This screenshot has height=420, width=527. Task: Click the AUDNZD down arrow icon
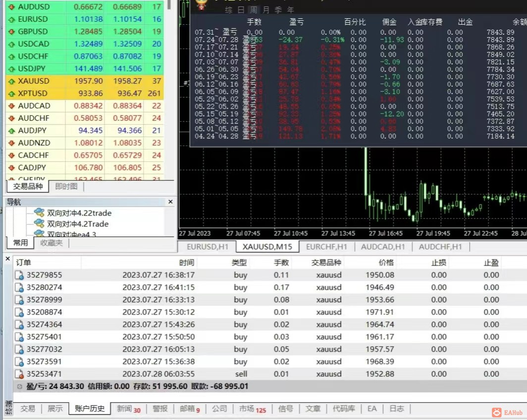point(12,143)
